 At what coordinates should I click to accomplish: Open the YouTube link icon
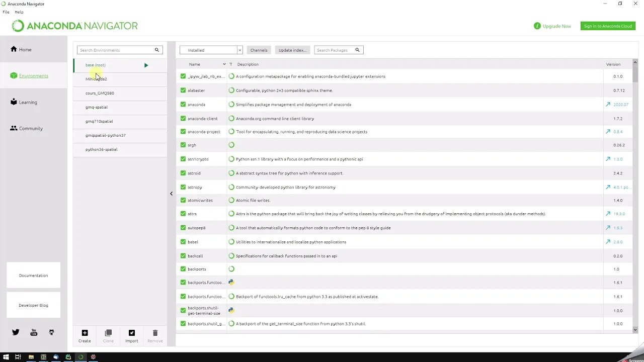point(34,332)
